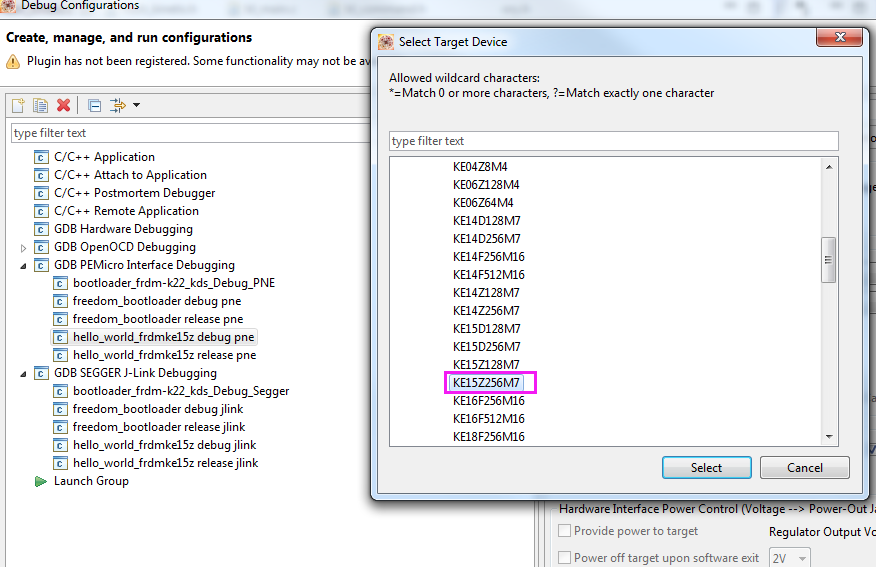This screenshot has width=876, height=567.
Task: Click the C/C++ Attach to Application icon
Action: pos(41,175)
